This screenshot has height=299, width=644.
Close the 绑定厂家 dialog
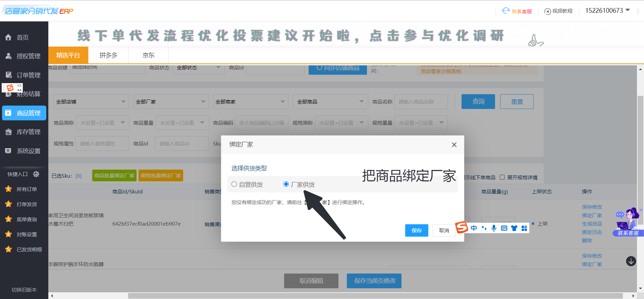coord(454,145)
